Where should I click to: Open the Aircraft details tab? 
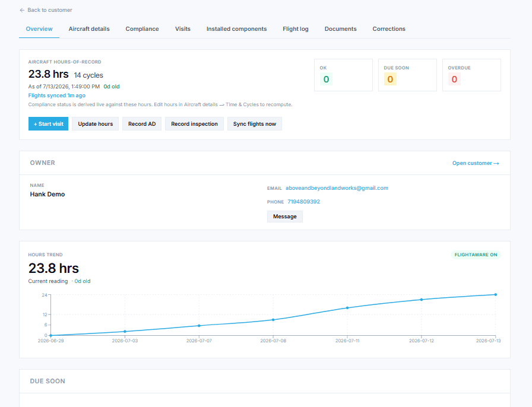pyautogui.click(x=89, y=29)
